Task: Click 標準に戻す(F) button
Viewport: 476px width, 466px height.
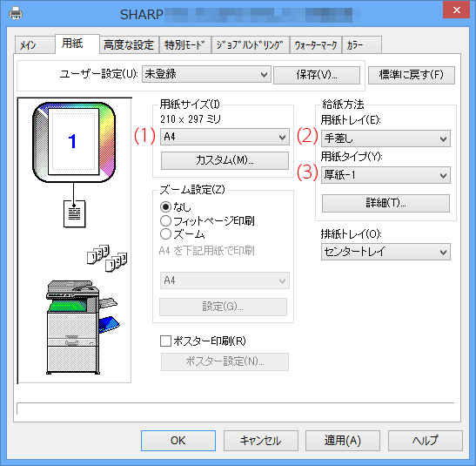Action: pos(412,75)
